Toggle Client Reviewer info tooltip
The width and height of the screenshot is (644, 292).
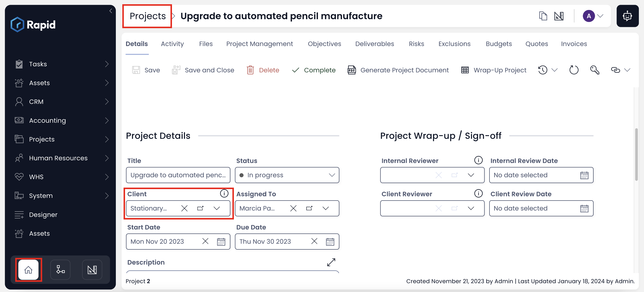click(478, 194)
